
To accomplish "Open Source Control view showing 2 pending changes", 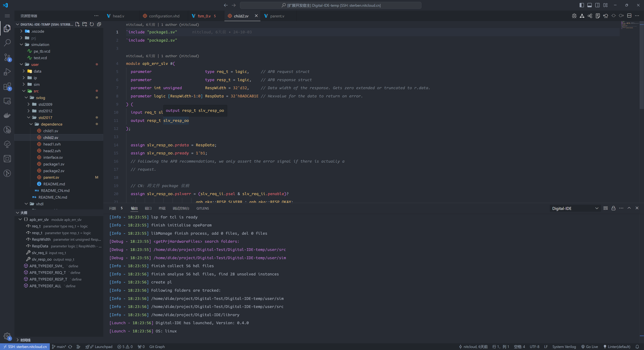I will click(x=7, y=57).
